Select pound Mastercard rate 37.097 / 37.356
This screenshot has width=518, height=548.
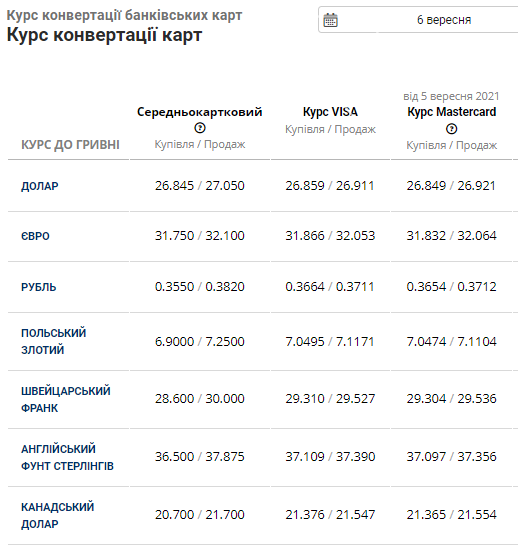click(x=452, y=456)
